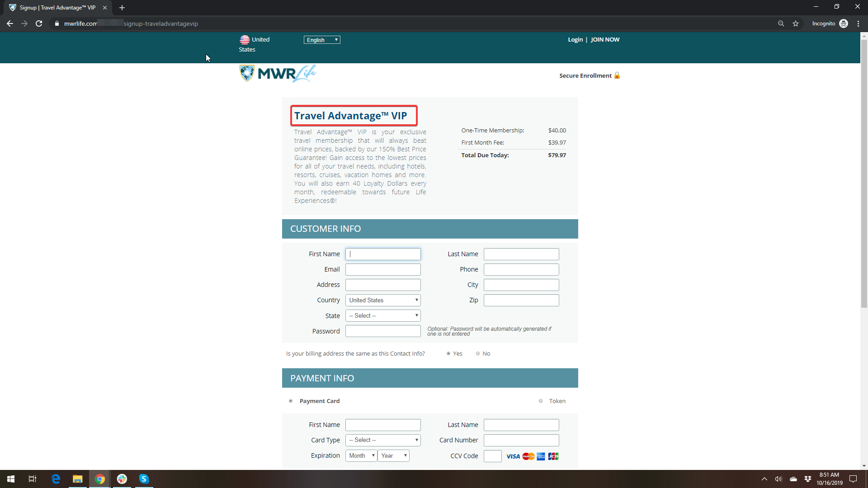868x488 pixels.
Task: Switch to Signup Travel Advantage VIP tab
Action: [x=58, y=8]
